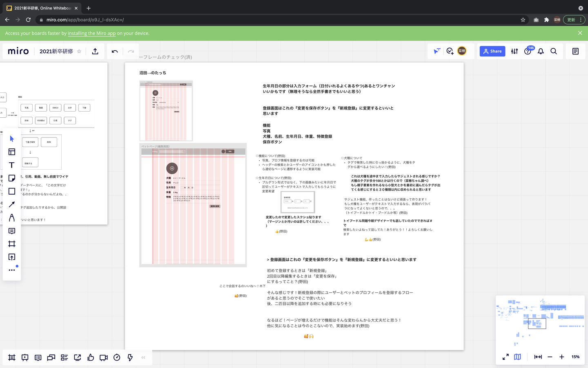Image resolution: width=588 pixels, height=368 pixels.
Task: Open the 15% zoom level menu
Action: pos(575,357)
